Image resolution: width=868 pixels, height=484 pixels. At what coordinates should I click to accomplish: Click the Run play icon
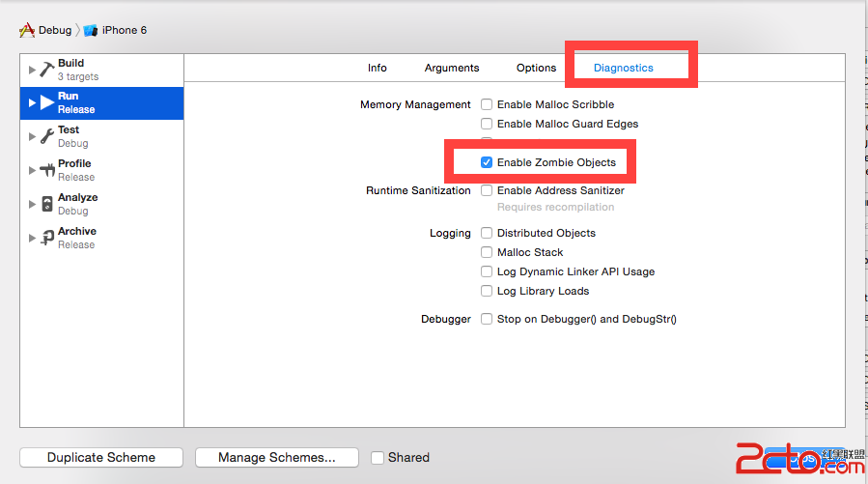pyautogui.click(x=46, y=102)
